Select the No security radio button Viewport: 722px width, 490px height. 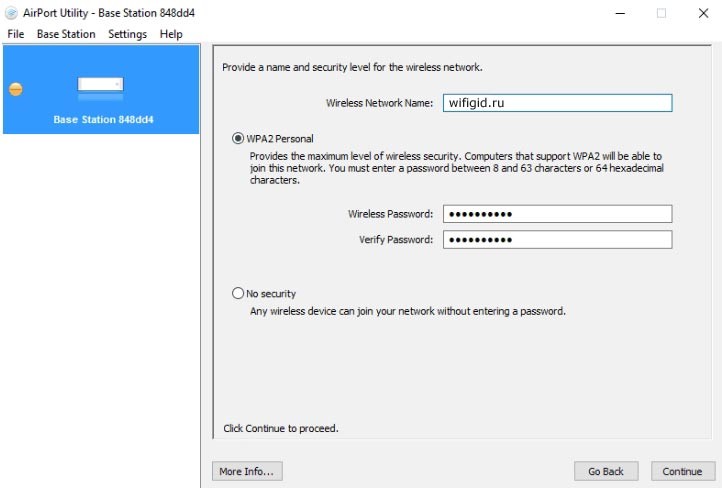click(238, 293)
